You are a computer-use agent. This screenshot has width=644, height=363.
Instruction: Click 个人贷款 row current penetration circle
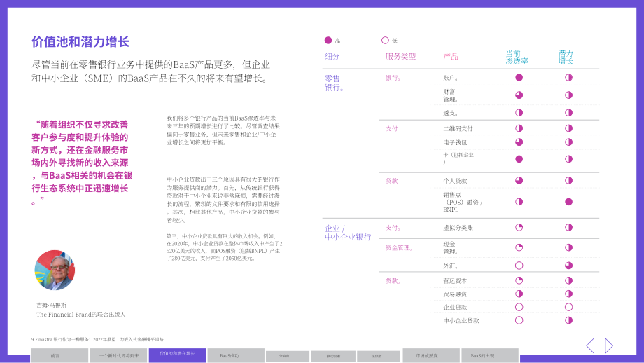(x=519, y=181)
